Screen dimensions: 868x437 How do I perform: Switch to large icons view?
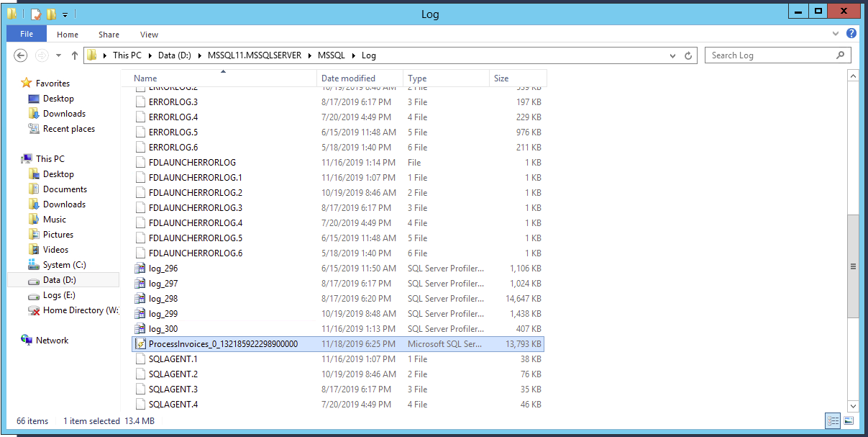(849, 420)
